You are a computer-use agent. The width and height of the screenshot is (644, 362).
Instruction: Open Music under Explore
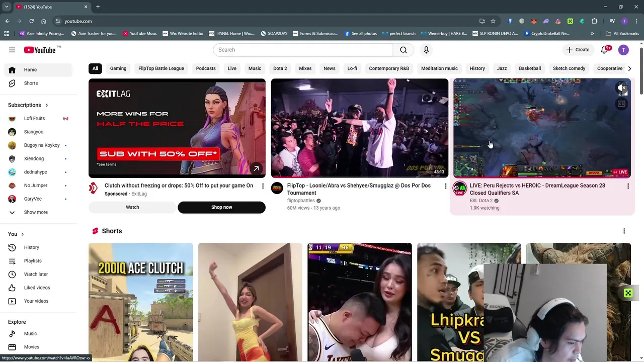click(39, 333)
